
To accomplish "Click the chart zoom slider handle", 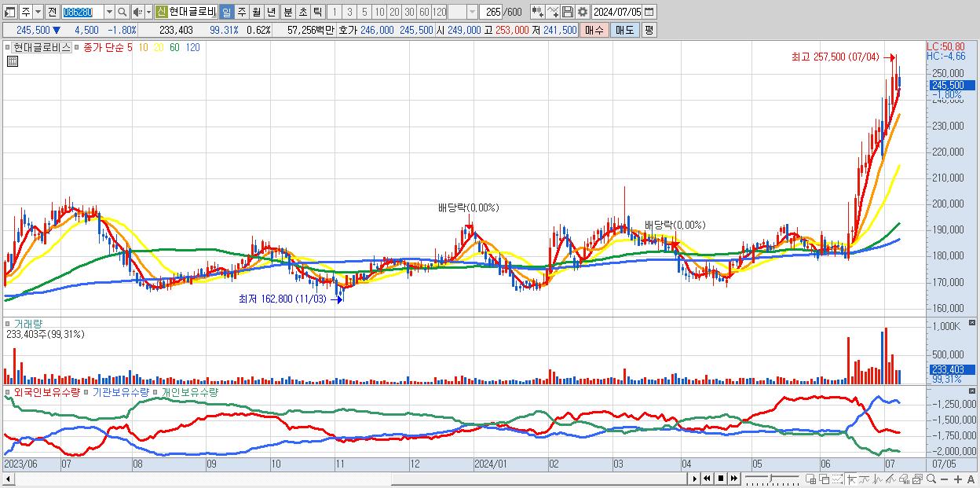I will pyautogui.click(x=770, y=477).
